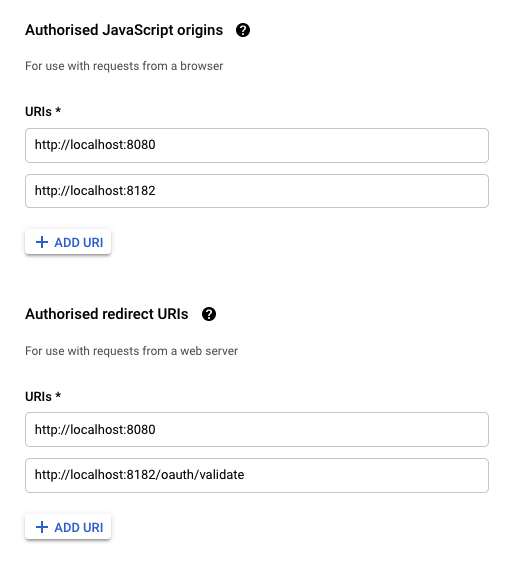Click required asterisk beside JavaScript origins URIs
Screen dimensions: 519x562
tap(58, 110)
